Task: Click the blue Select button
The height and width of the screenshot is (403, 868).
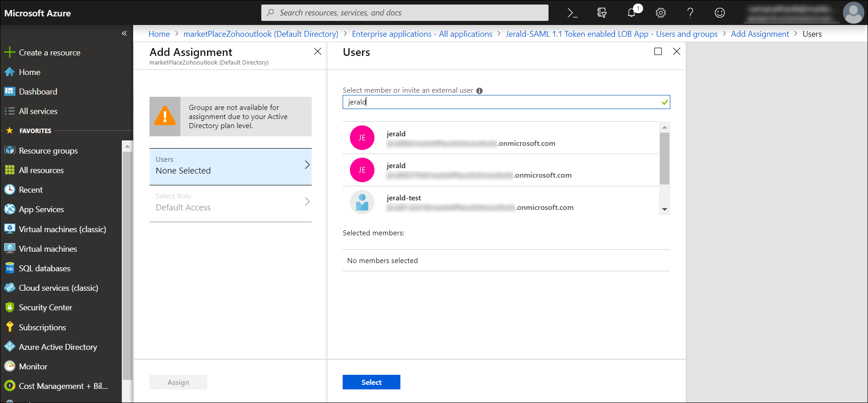Action: [371, 382]
